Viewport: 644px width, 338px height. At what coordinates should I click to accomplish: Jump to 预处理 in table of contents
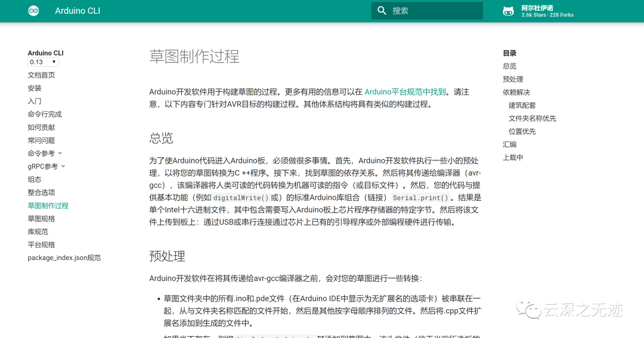point(513,79)
